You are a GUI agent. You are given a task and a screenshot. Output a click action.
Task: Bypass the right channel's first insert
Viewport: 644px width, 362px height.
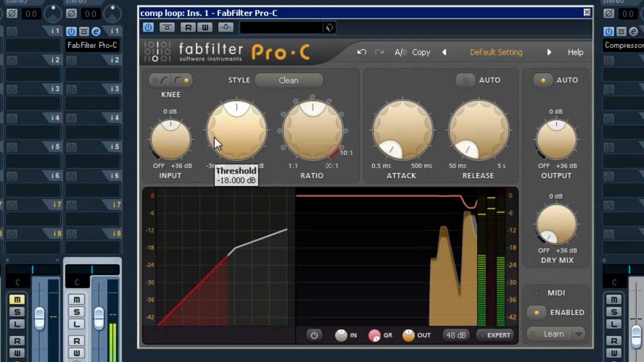point(609,32)
